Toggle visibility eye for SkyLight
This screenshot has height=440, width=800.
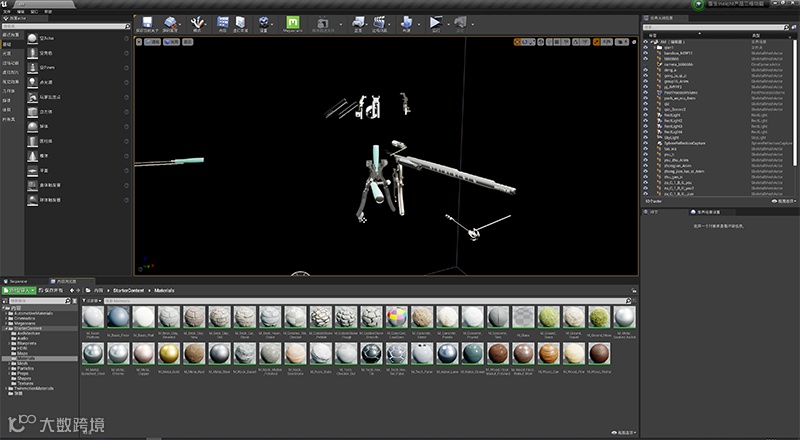(x=645, y=137)
